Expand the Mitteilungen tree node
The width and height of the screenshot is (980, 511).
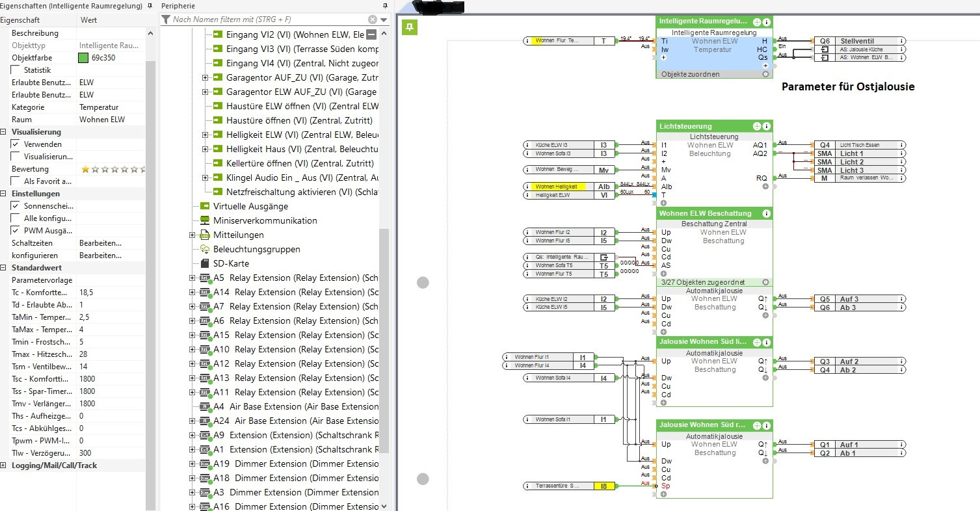[192, 235]
